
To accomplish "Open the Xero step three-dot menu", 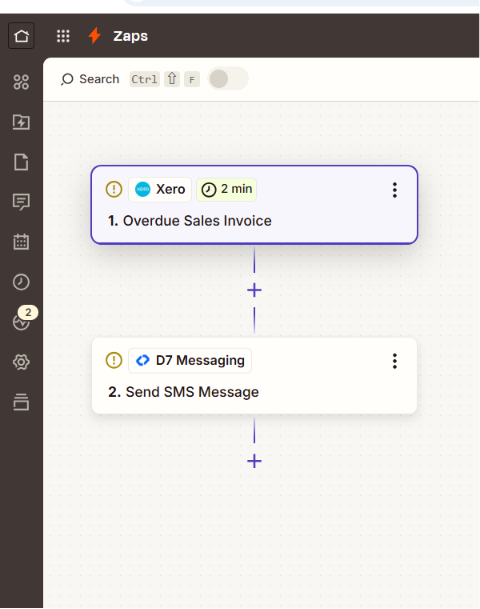I will [395, 190].
